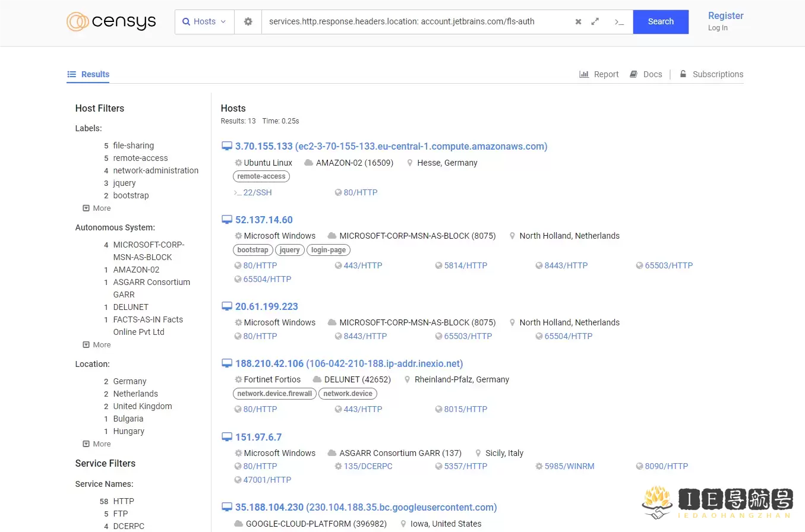Click the host monitor icon for 35.188.104.230

(x=226, y=507)
